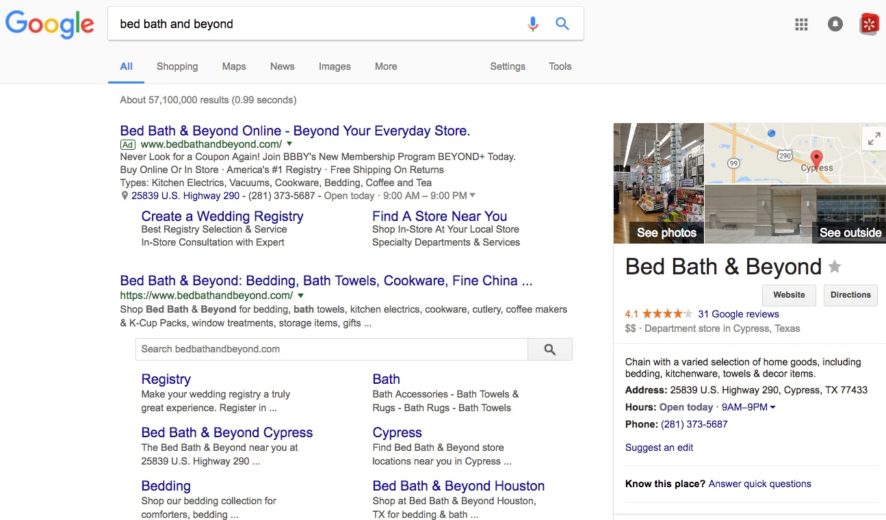Open the Bed Bath & Beyond Online ad
The image size is (886, 520).
tap(295, 131)
